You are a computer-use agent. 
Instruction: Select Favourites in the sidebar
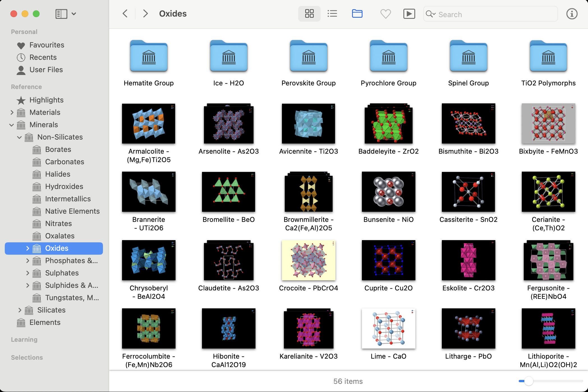click(47, 45)
